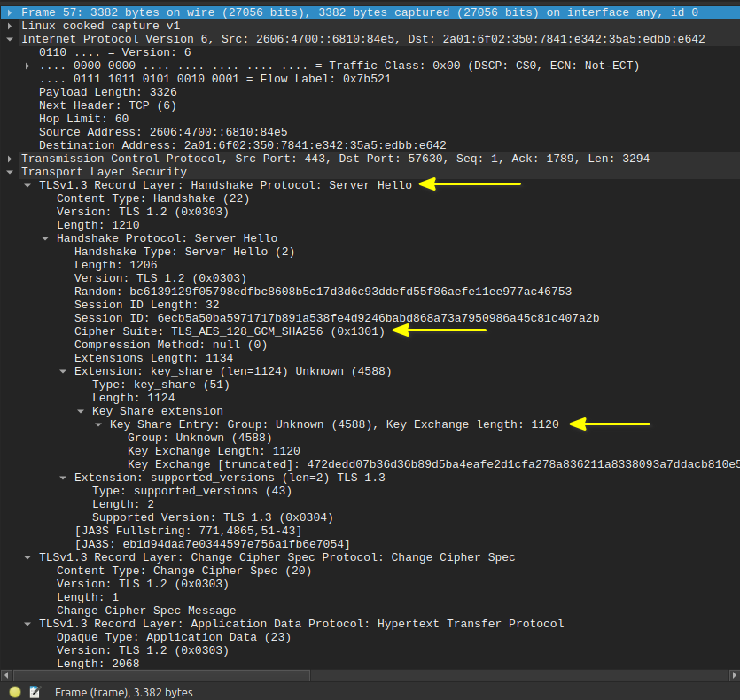Expand Linux cooked capture v1 section
Screen dimensions: 740x700
[x=10, y=26]
